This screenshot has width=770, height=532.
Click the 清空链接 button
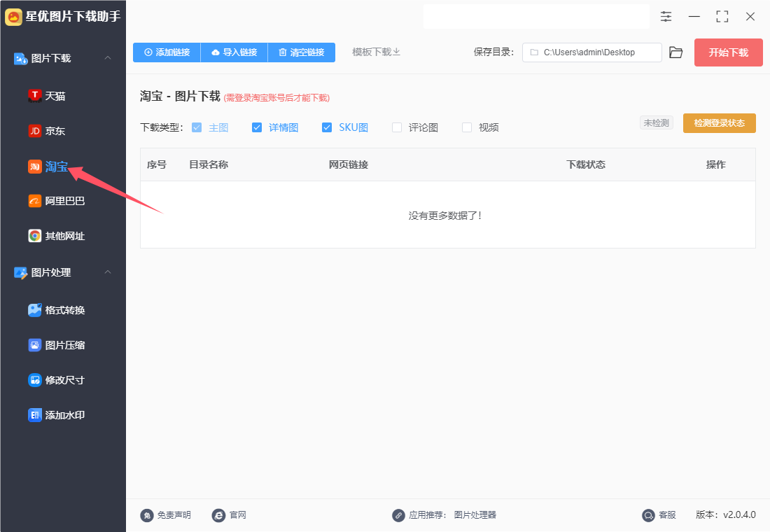(x=302, y=52)
